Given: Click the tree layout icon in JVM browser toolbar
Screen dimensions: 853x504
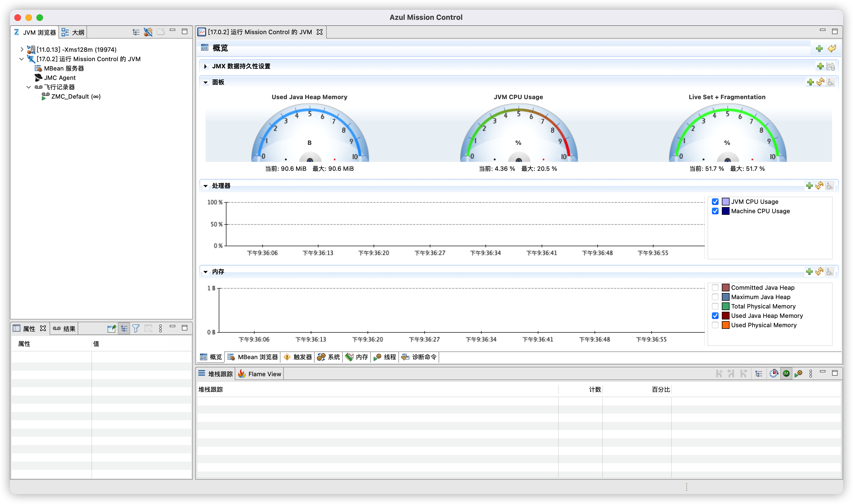Looking at the screenshot, I should click(136, 32).
